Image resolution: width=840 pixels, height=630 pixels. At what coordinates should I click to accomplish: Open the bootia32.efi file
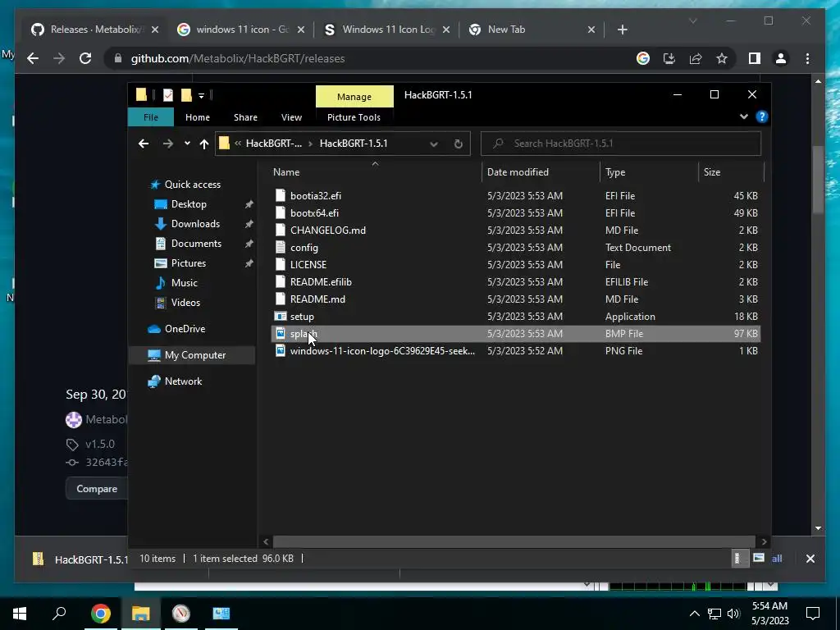tap(316, 196)
